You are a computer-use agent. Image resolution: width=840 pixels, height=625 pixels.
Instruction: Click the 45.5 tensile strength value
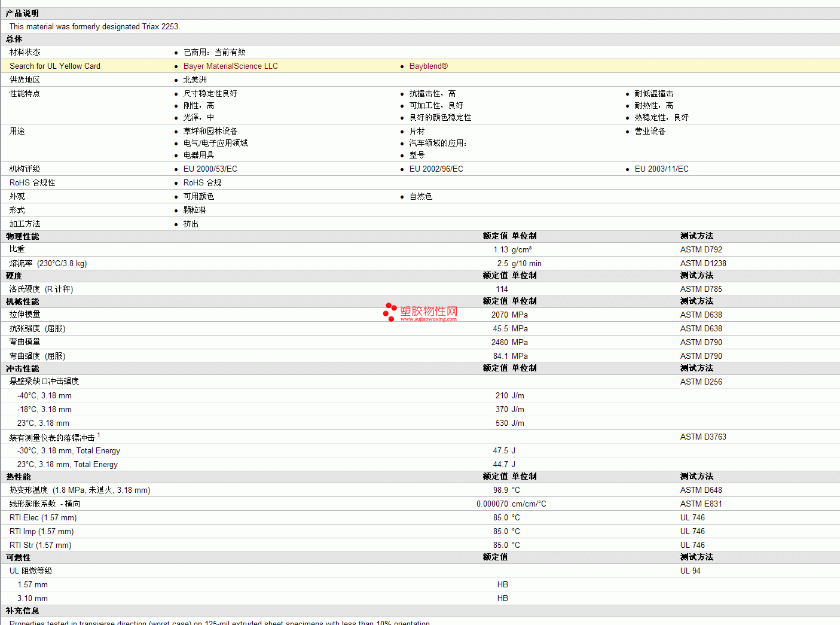click(500, 328)
